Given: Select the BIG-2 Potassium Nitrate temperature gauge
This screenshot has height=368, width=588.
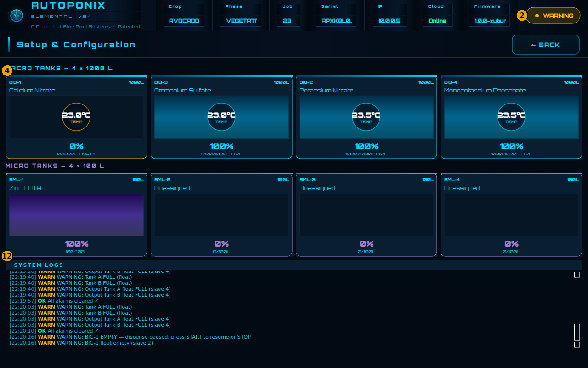Looking at the screenshot, I should click(x=366, y=117).
